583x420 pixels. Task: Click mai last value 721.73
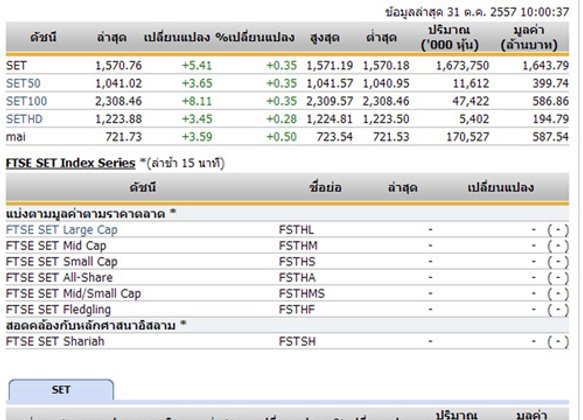[x=124, y=137]
